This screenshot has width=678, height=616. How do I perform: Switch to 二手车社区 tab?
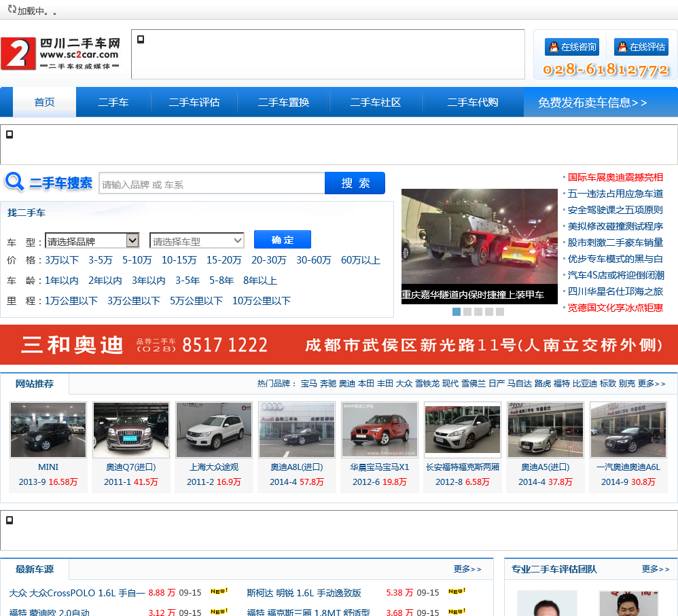(375, 102)
